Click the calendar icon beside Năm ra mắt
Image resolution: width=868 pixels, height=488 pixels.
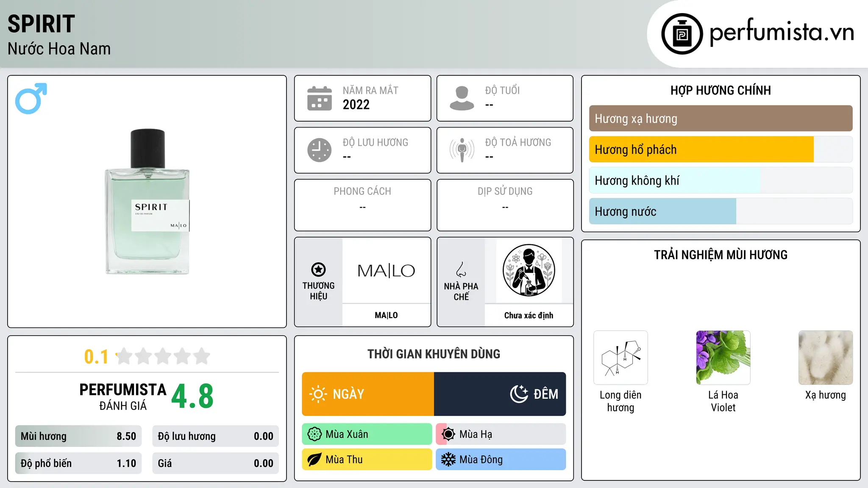coord(320,98)
